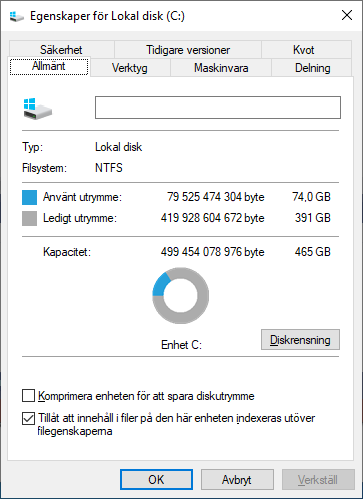This screenshot has width=363, height=499.
Task: Click the drive name text field
Action: click(218, 107)
